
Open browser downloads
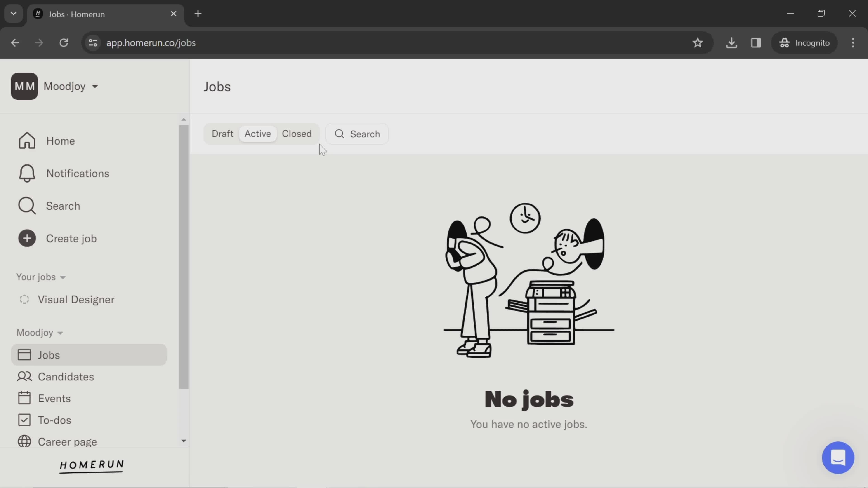pyautogui.click(x=731, y=43)
